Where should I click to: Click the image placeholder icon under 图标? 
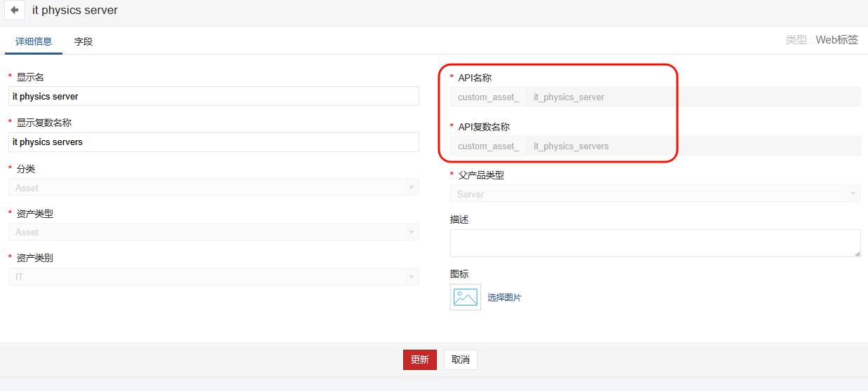[466, 297]
